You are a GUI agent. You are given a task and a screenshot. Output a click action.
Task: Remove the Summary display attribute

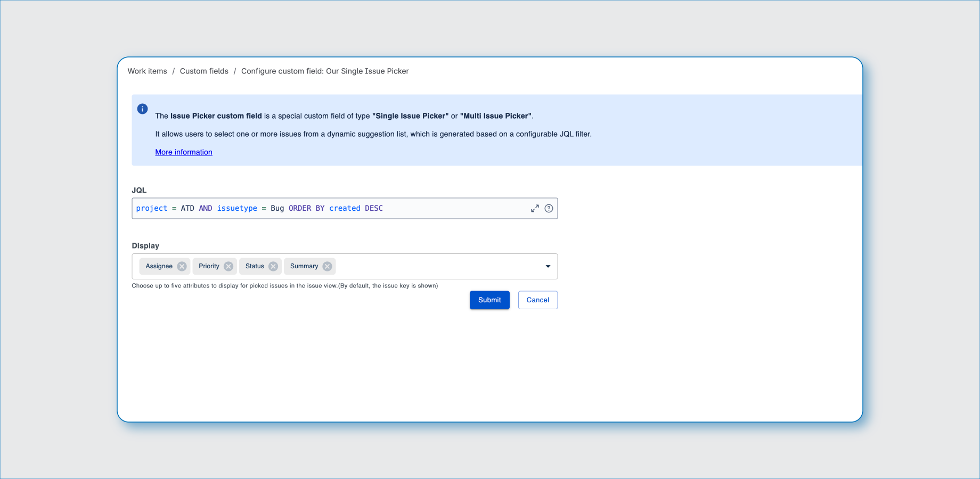pos(328,267)
